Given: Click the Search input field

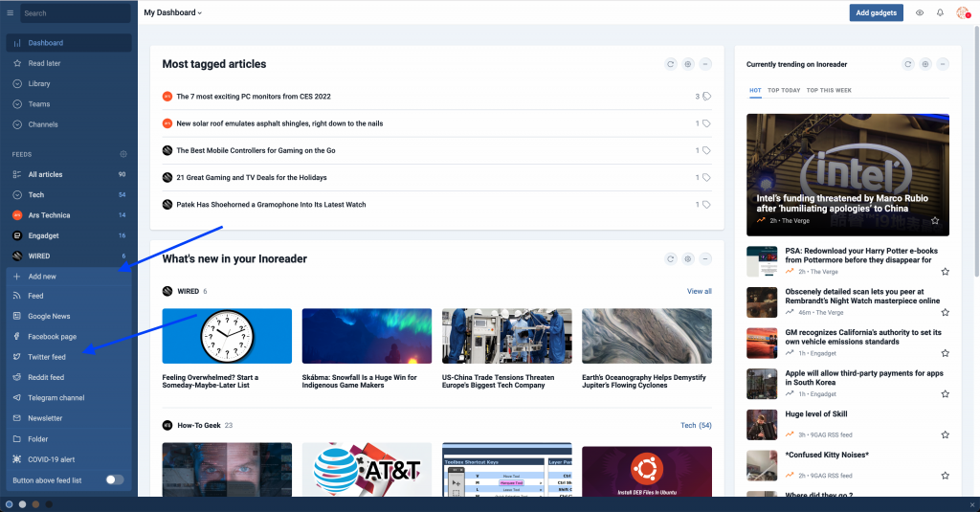Looking at the screenshot, I should click(76, 13).
